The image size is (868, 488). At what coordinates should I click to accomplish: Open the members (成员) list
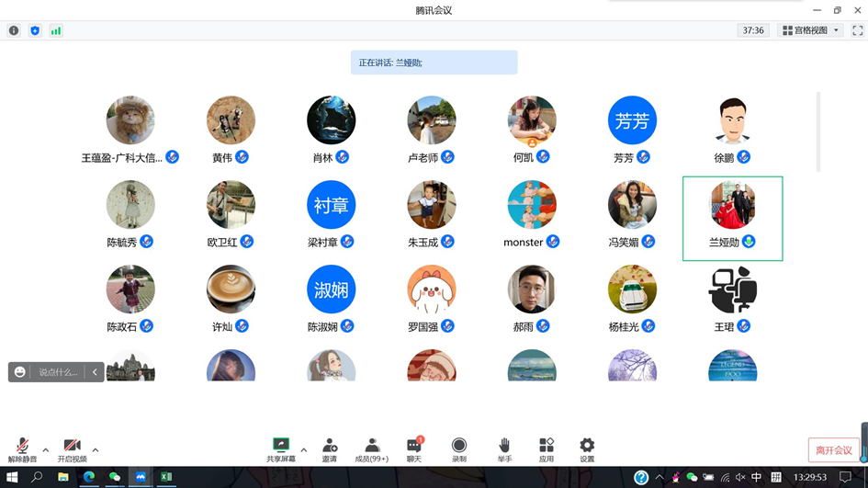371,449
